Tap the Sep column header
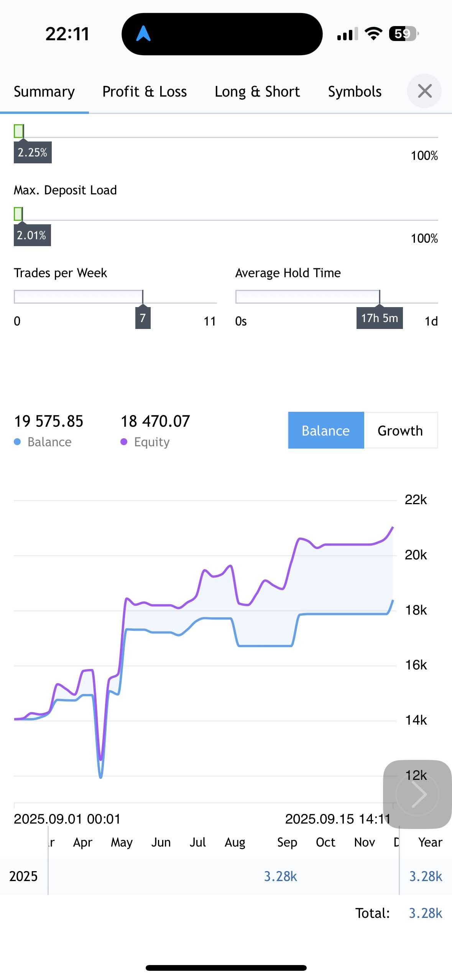The width and height of the screenshot is (452, 980). (x=287, y=842)
